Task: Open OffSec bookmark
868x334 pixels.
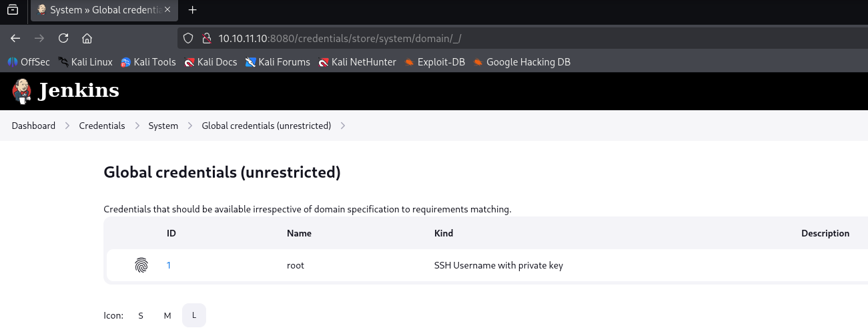Action: pos(29,62)
